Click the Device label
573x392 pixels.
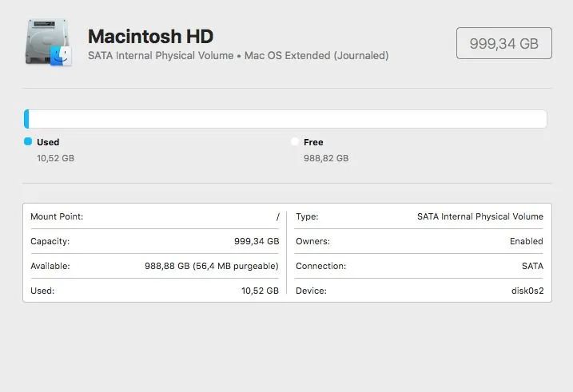(311, 291)
